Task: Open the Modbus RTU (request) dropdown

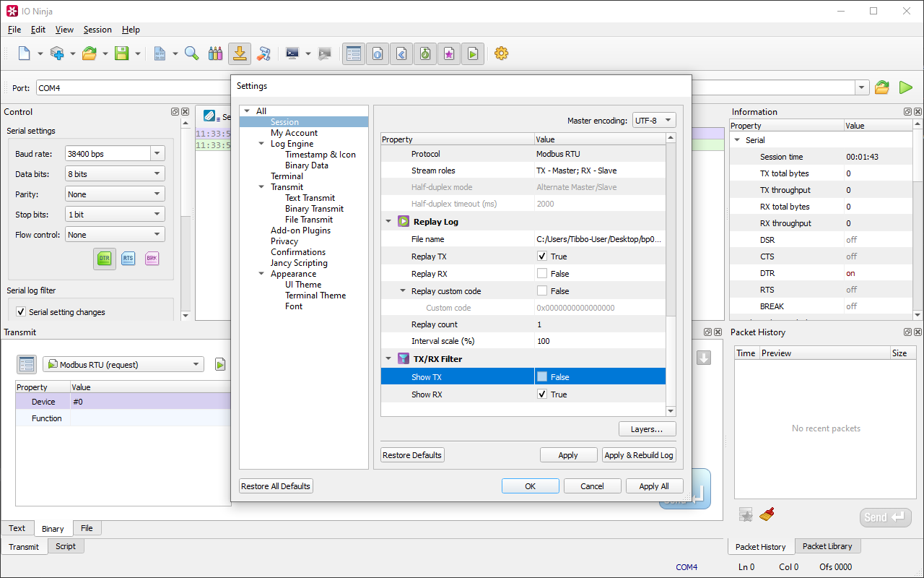Action: [123, 365]
